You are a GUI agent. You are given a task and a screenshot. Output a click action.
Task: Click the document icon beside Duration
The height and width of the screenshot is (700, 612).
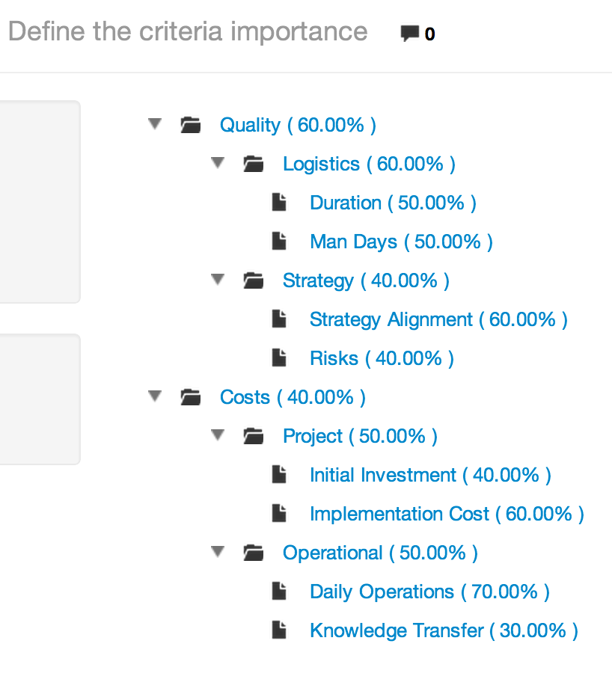click(279, 202)
